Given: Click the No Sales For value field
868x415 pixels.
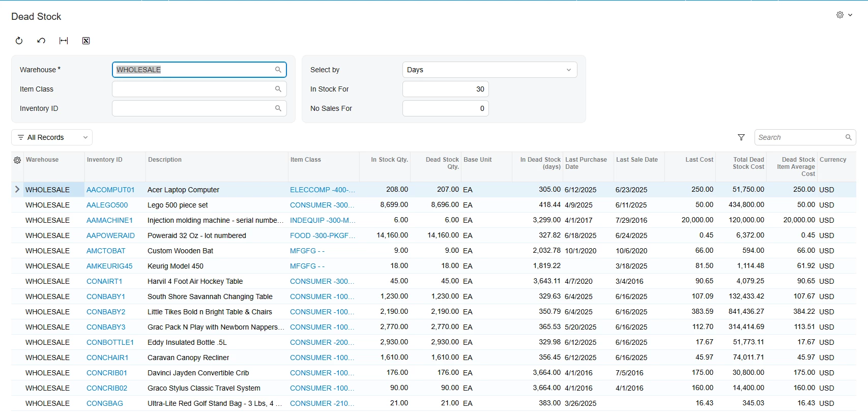Looking at the screenshot, I should [446, 108].
